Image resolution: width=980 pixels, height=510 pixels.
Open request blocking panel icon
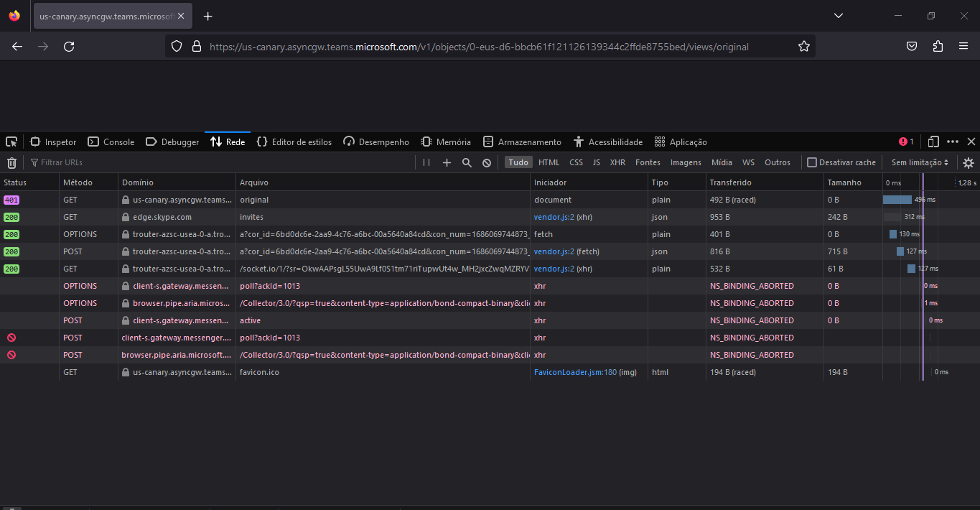click(x=487, y=163)
